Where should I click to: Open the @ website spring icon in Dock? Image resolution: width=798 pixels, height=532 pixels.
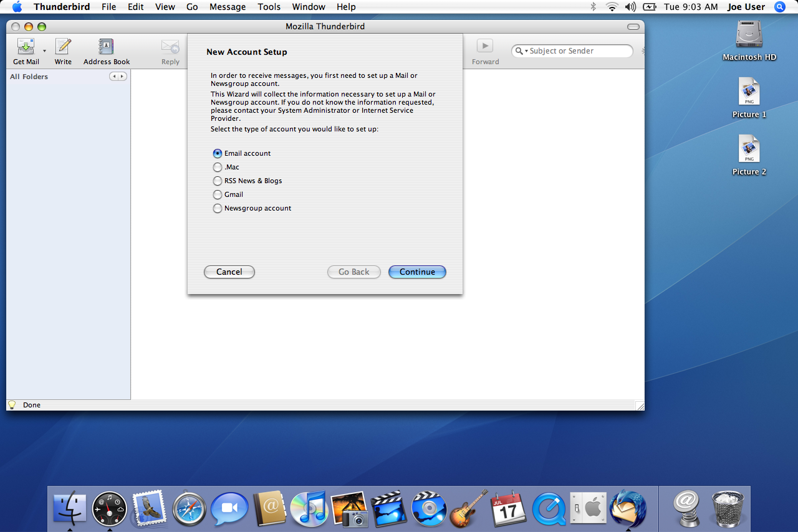click(686, 508)
